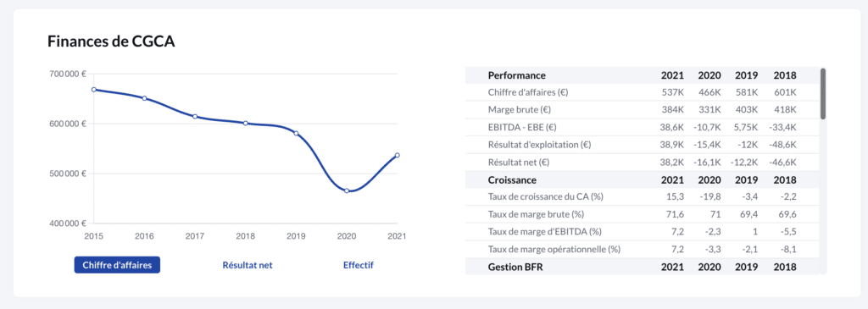Click the 2021 data point marker
This screenshot has width=868, height=309.
click(x=397, y=155)
